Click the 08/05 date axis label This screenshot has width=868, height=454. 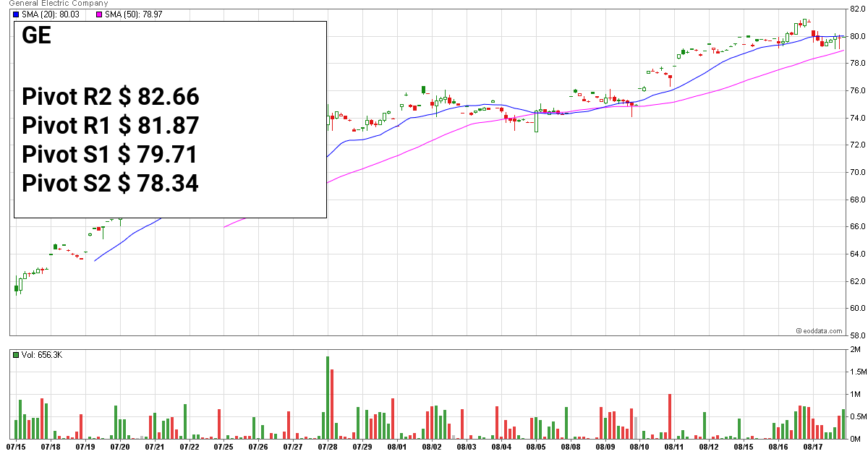pos(536,447)
